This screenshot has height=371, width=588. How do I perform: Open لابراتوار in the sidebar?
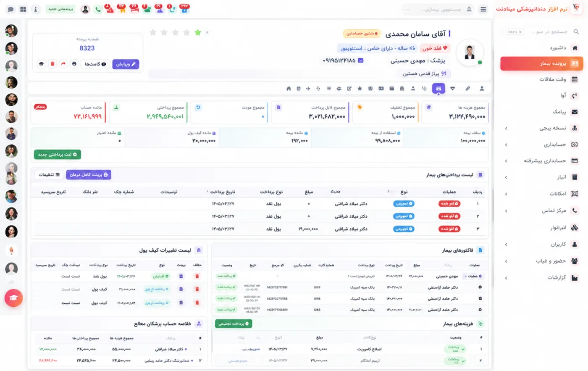tap(542, 227)
